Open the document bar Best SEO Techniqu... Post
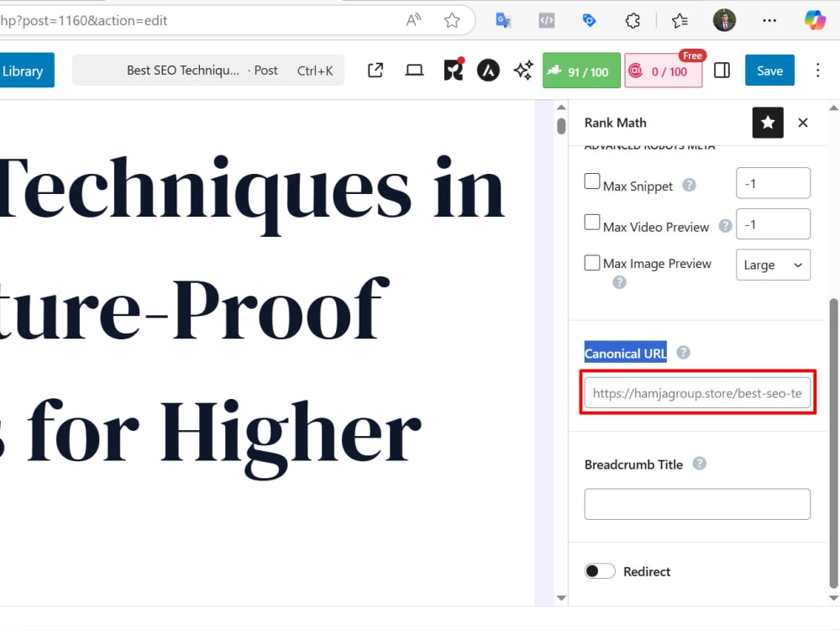This screenshot has height=630, width=840. 207,71
